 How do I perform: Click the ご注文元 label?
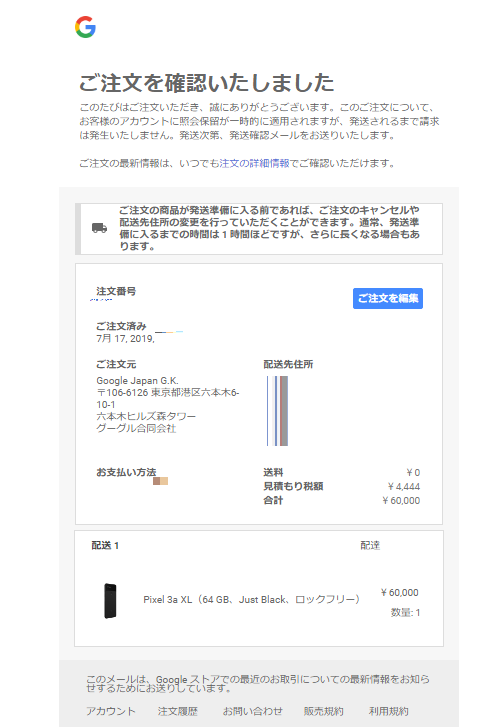coord(116,364)
